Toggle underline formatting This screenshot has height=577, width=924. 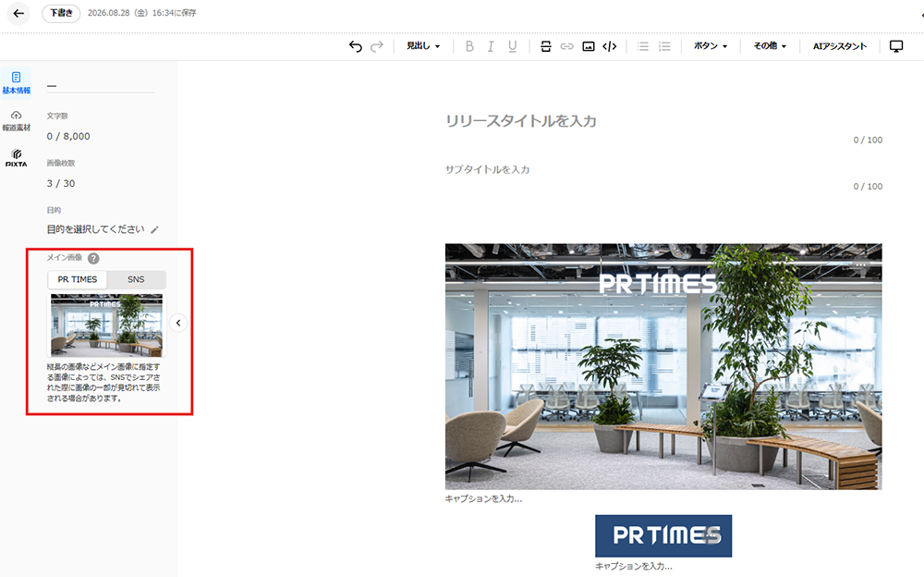[512, 46]
